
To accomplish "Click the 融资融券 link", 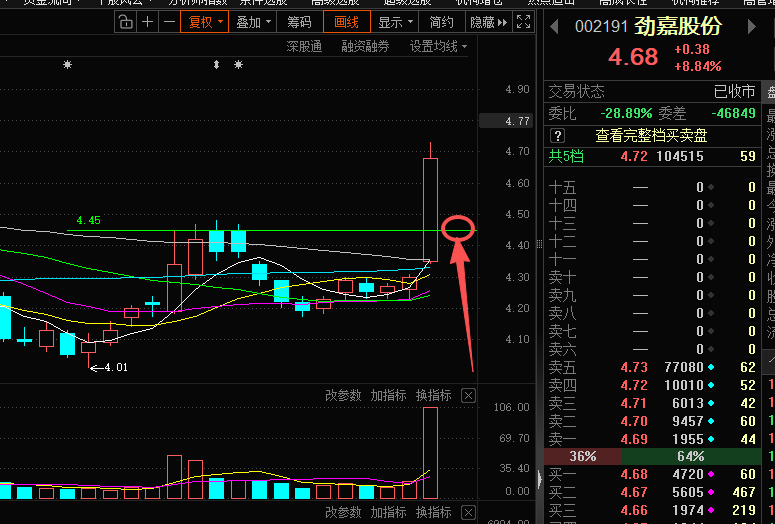I will [365, 47].
